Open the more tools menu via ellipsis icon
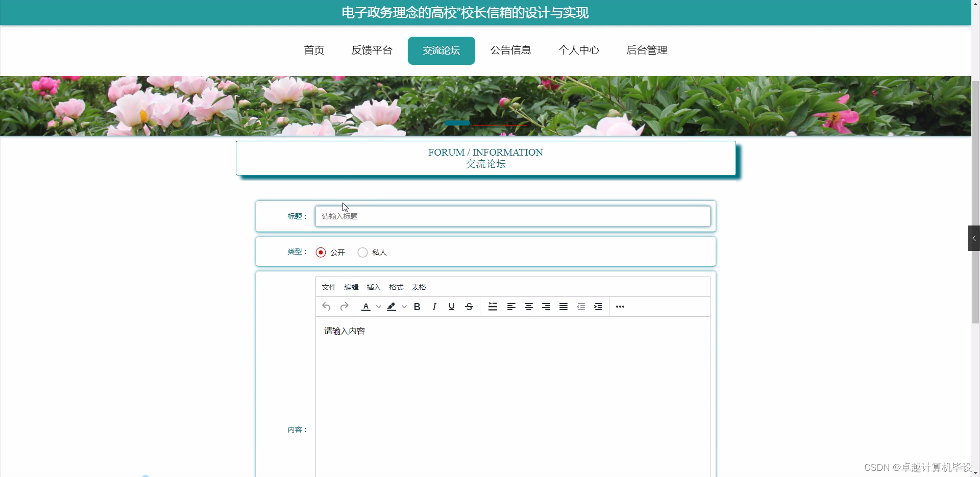Image resolution: width=980 pixels, height=477 pixels. pyautogui.click(x=620, y=307)
